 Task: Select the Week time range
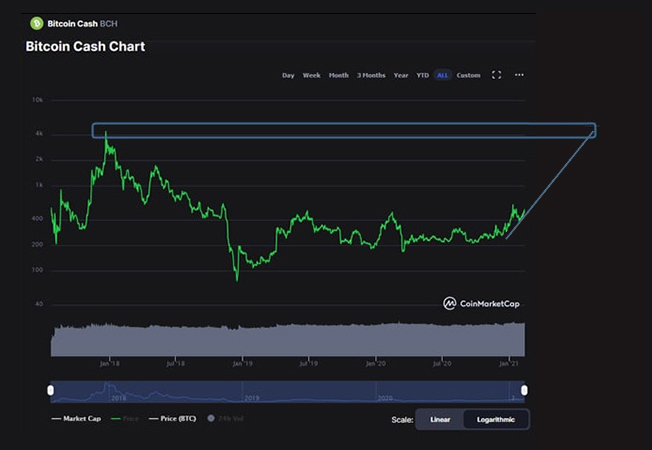tap(312, 75)
